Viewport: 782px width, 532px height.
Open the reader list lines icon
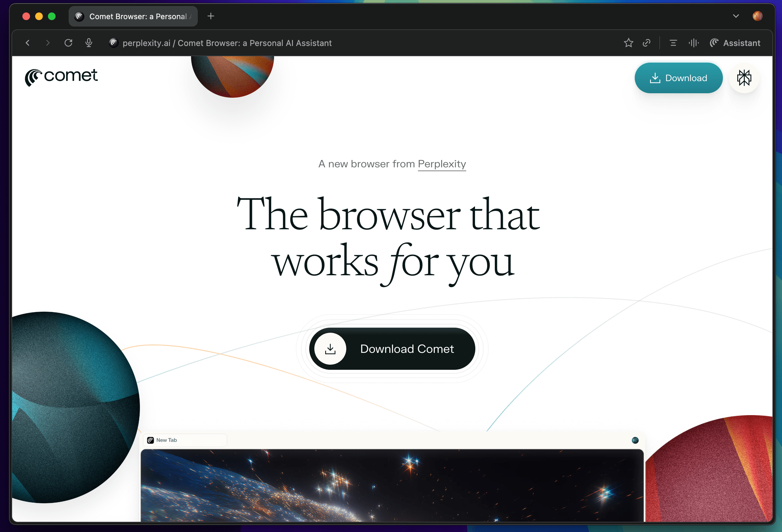[673, 43]
